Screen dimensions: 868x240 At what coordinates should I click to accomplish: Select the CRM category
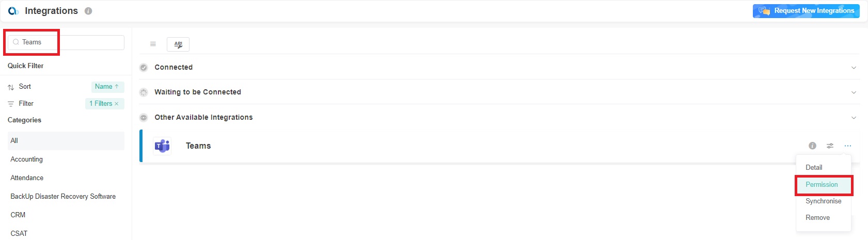tap(18, 215)
